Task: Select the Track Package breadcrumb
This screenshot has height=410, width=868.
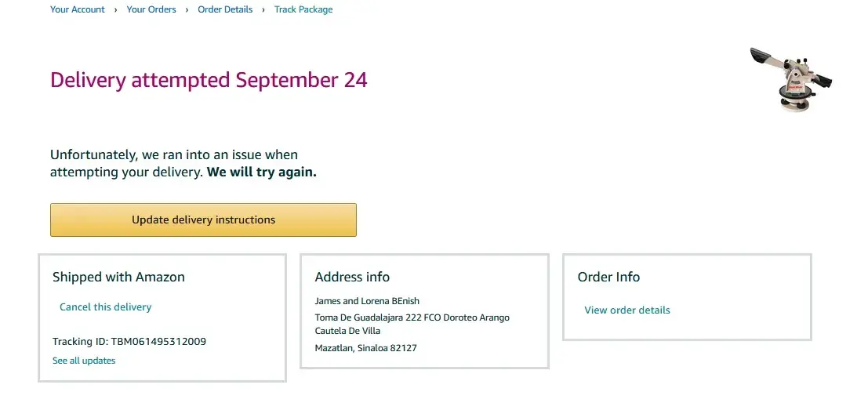Action: coord(303,9)
